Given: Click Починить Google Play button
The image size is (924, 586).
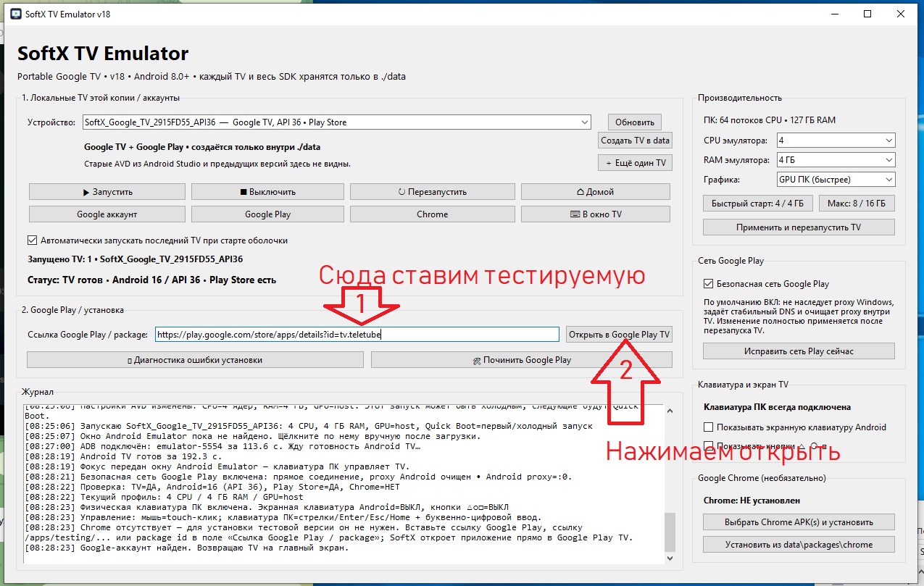Looking at the screenshot, I should point(521,360).
